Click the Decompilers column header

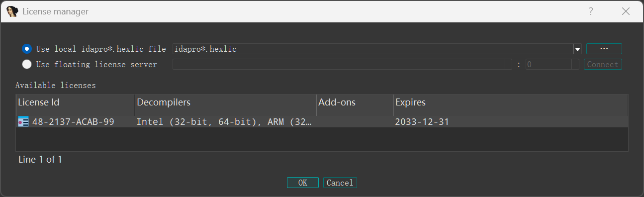(226, 102)
